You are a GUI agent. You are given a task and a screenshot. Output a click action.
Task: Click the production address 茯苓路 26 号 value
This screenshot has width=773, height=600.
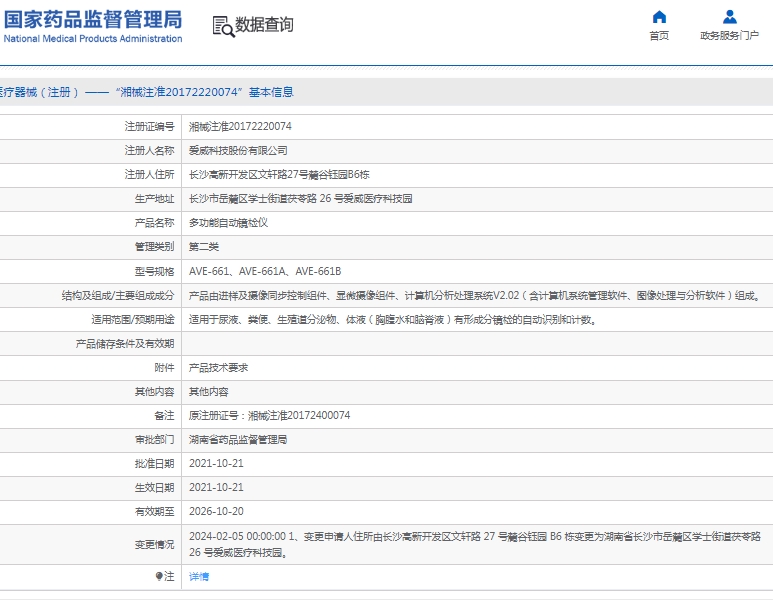coord(301,199)
